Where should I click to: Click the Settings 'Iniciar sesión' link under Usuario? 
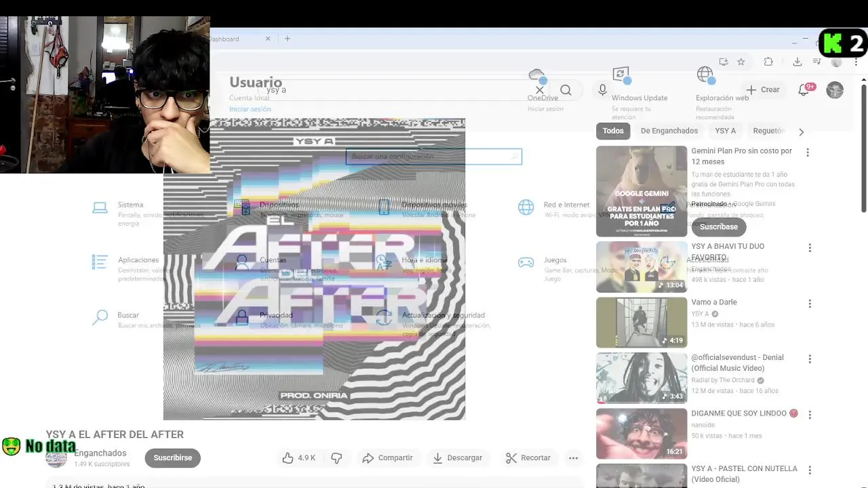[x=250, y=109]
